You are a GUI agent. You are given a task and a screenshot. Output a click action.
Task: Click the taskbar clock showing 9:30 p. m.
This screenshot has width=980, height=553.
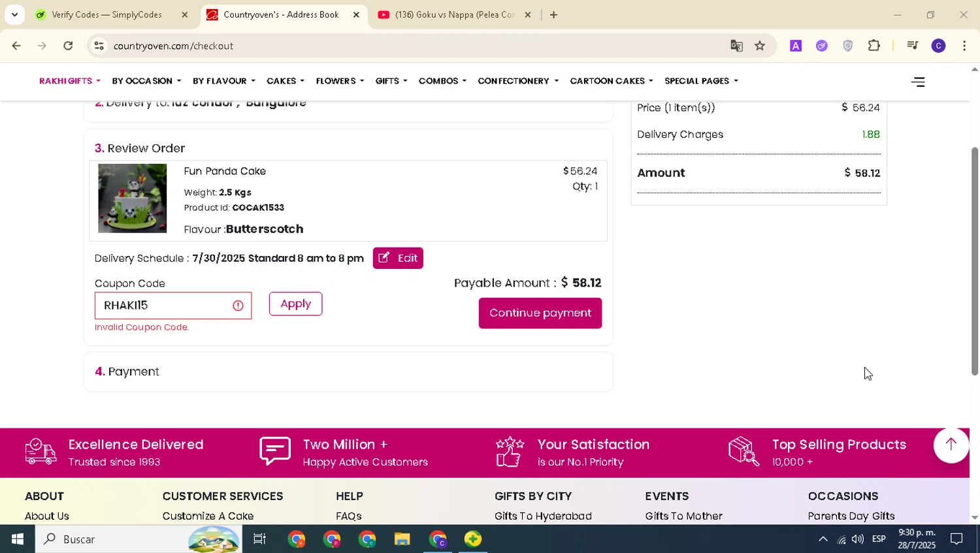[x=917, y=539]
